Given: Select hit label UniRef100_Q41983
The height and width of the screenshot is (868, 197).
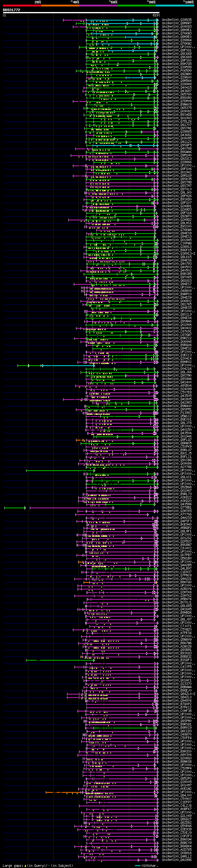Looking at the screenshot, I should click(x=176, y=402).
